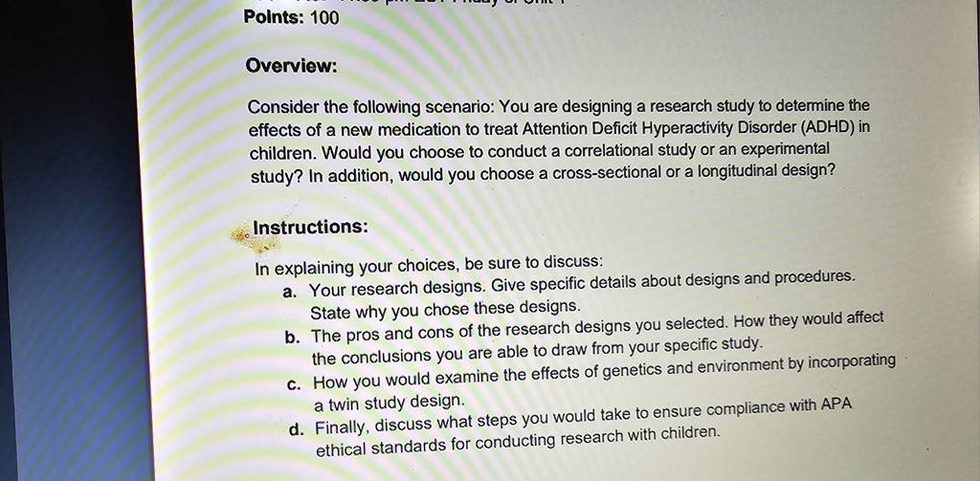Screen dimensions: 980x481
Task: Click the 'Instructions:' heading
Action: (x=310, y=227)
